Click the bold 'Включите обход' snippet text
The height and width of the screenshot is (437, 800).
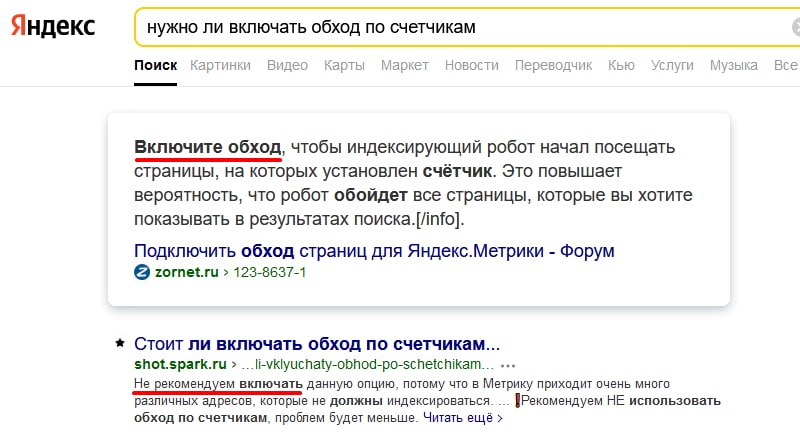click(x=208, y=147)
